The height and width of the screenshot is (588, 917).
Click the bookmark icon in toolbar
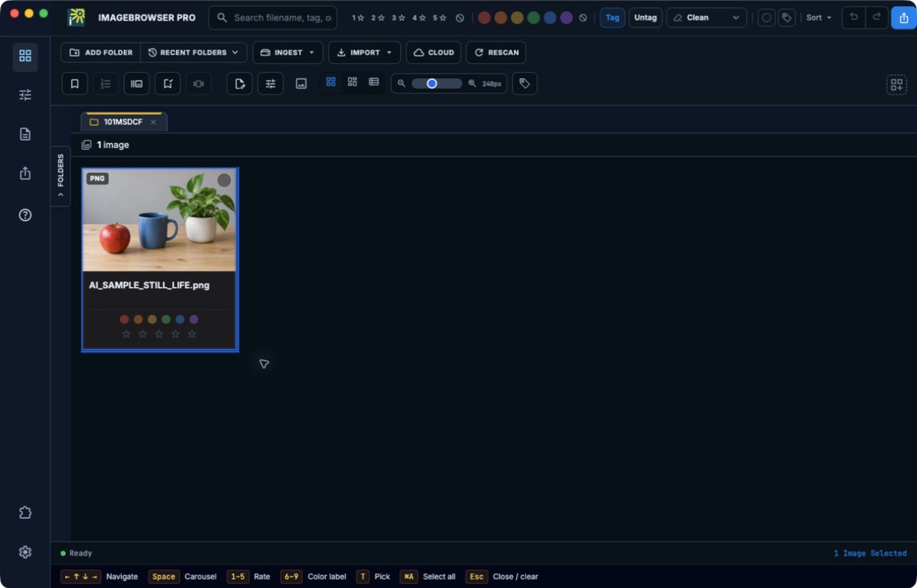coord(75,83)
